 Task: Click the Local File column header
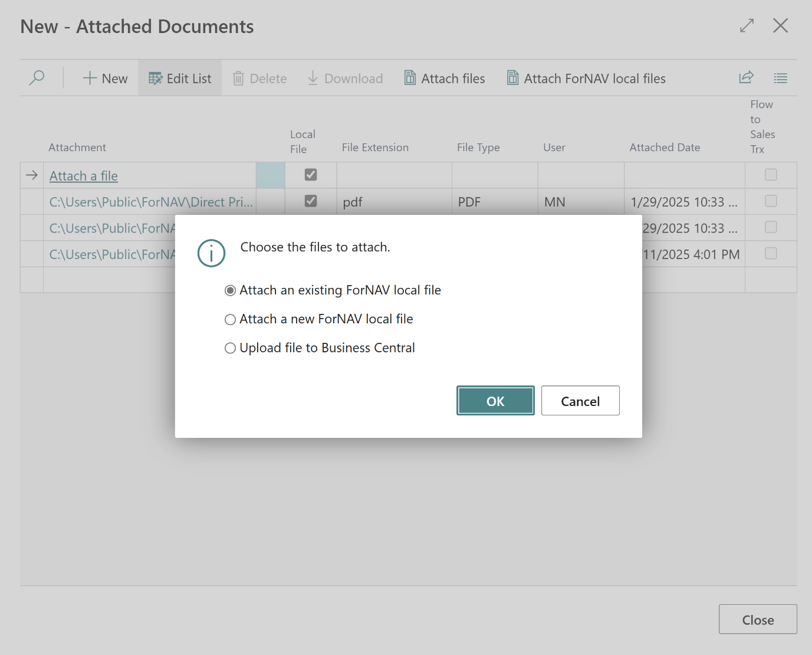(x=303, y=142)
